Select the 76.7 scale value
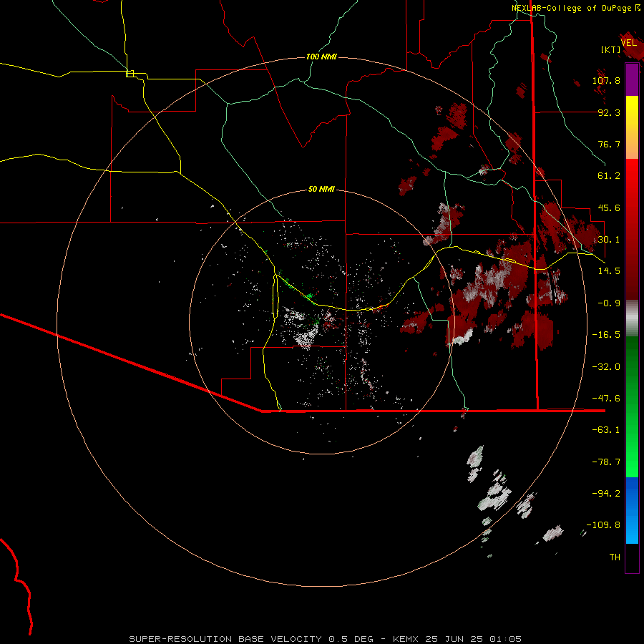The image size is (644, 644). pyautogui.click(x=609, y=144)
